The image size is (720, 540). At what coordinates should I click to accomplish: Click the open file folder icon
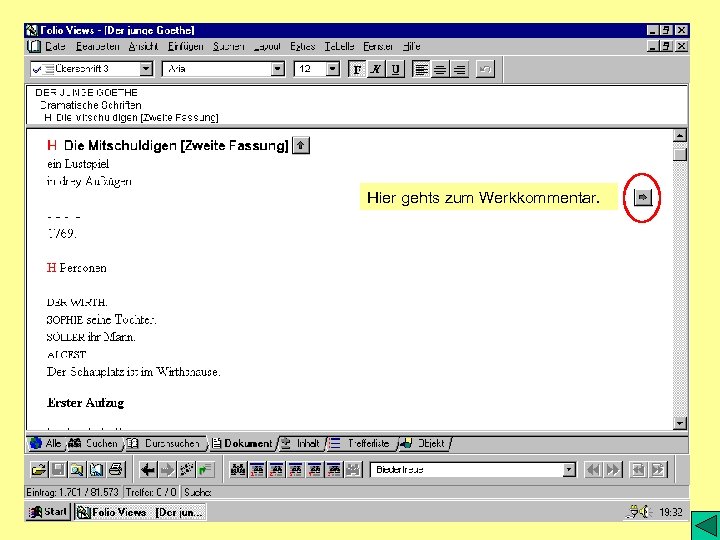pyautogui.click(x=39, y=469)
